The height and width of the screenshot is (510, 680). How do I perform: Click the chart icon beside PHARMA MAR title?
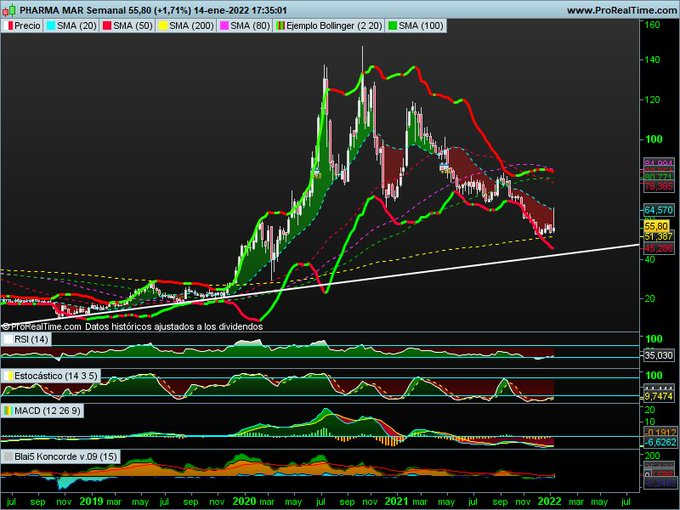[10, 10]
